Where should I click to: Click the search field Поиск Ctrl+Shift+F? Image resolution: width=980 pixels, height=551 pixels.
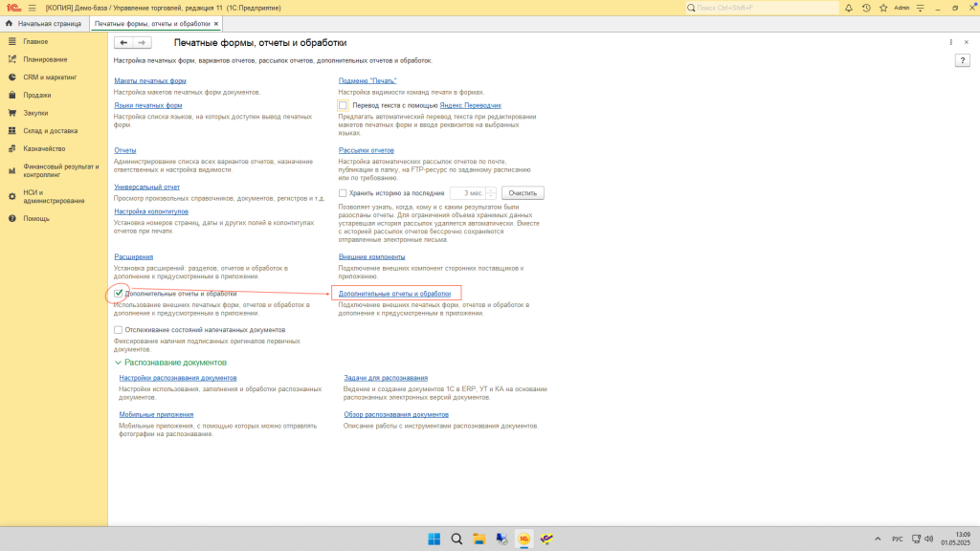point(762,8)
